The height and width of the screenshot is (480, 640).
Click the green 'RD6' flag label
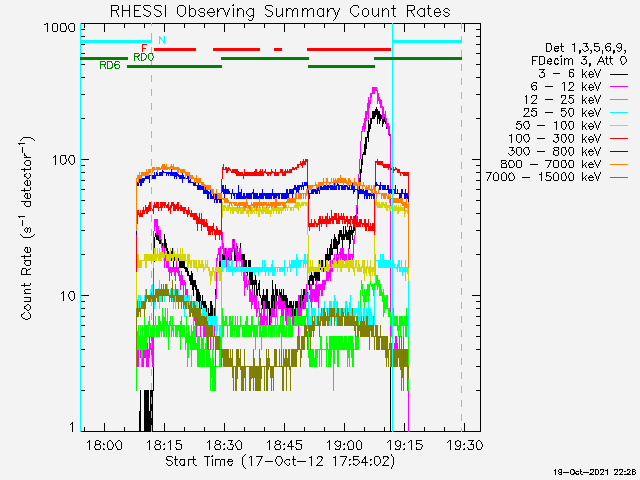tap(110, 65)
